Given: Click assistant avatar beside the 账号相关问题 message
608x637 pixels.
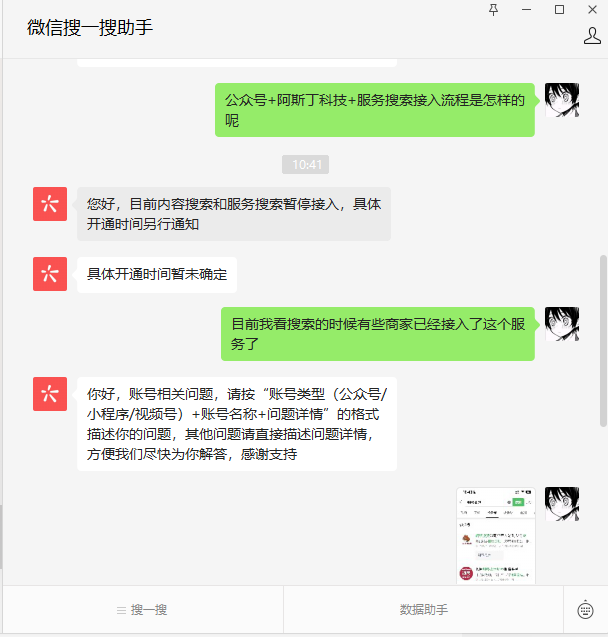Looking at the screenshot, I should point(50,394).
